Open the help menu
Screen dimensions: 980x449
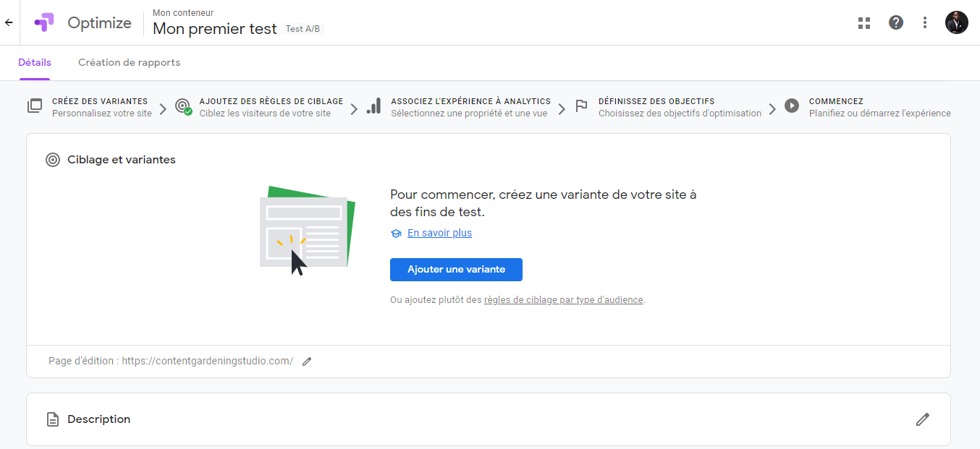tap(896, 22)
